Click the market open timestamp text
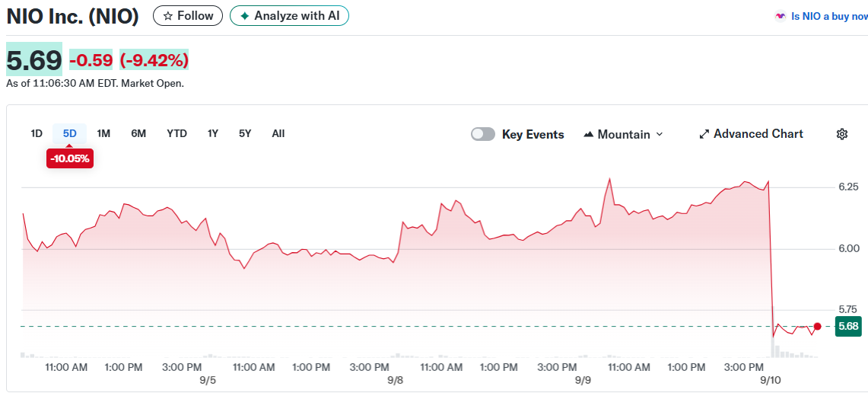 (x=95, y=84)
